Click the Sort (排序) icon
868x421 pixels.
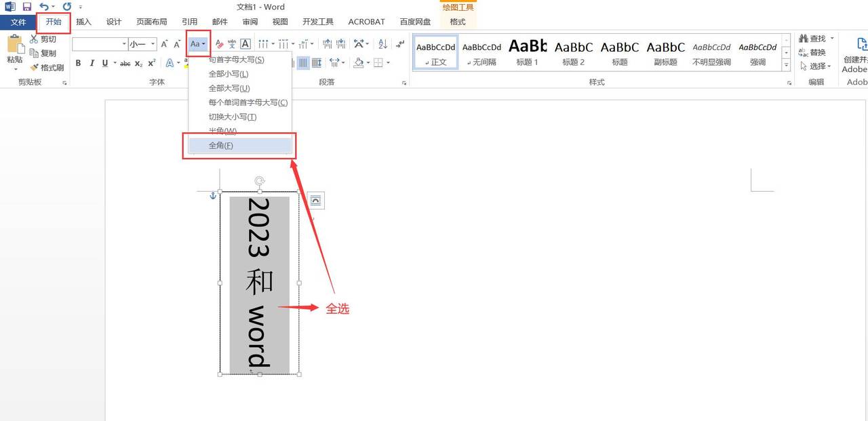point(383,45)
